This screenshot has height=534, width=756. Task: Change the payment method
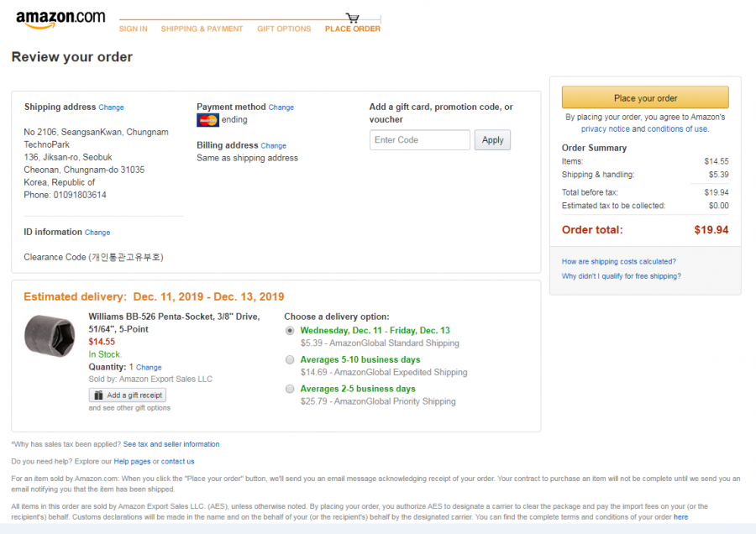coord(281,107)
